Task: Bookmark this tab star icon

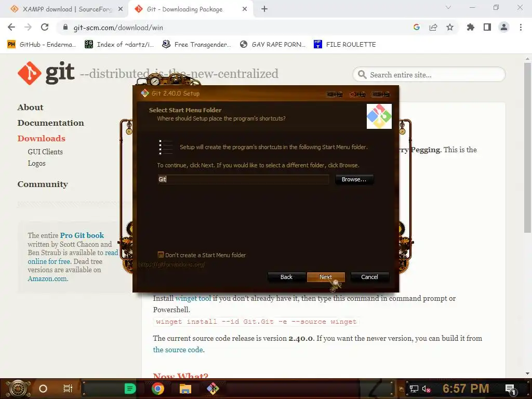Action: coord(450,27)
